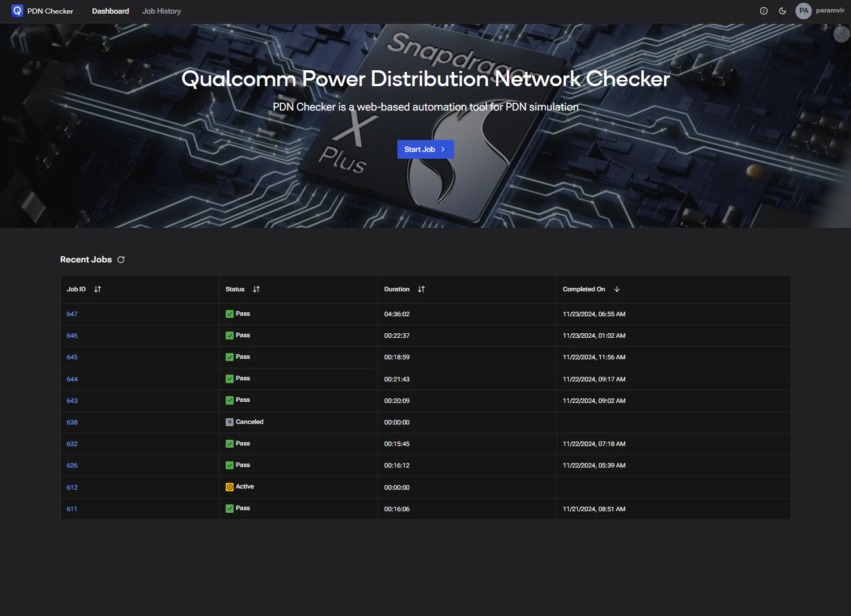The image size is (851, 616).
Task: Click the Active icon for job 612
Action: (x=230, y=487)
